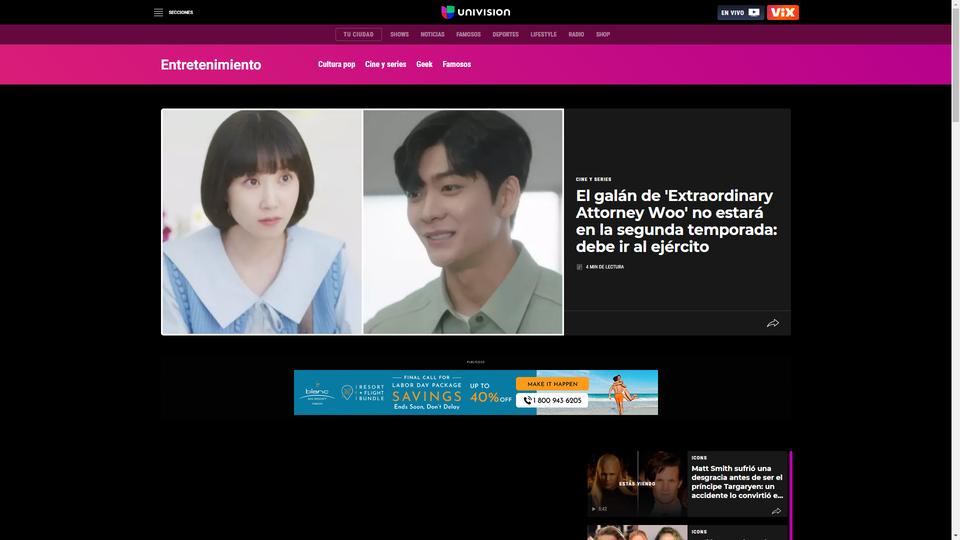Click the Cine y Series category label
This screenshot has width=960, height=540.
click(x=593, y=179)
